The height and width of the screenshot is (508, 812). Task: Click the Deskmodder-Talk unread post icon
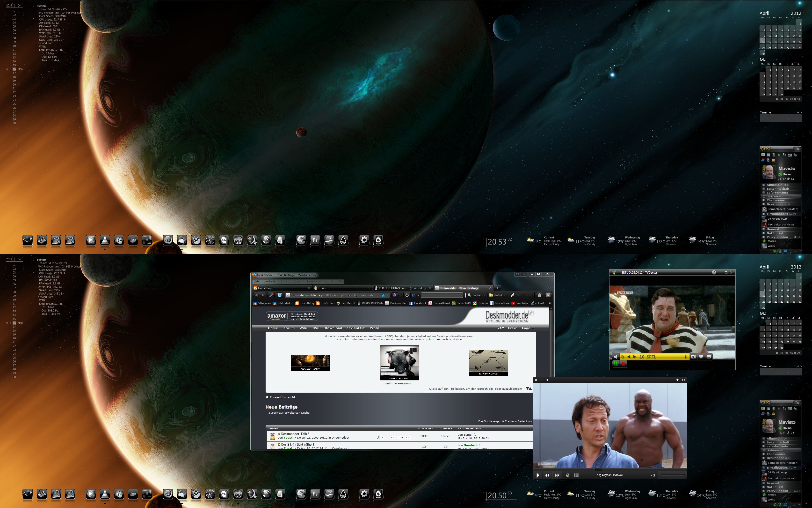[279, 434]
